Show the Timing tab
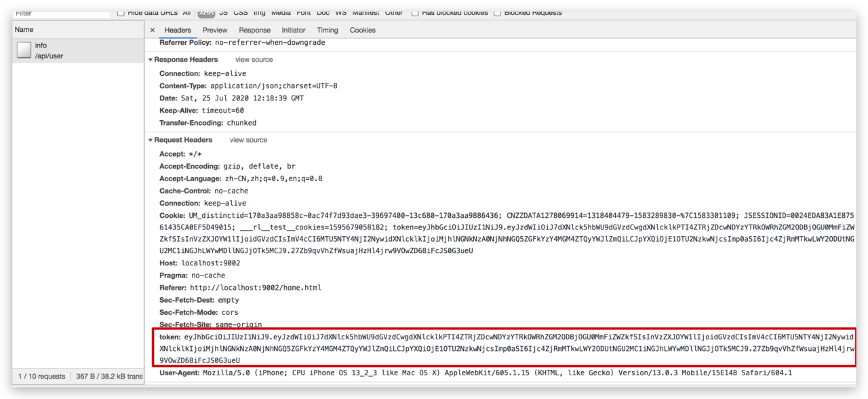The image size is (868, 399). (327, 30)
